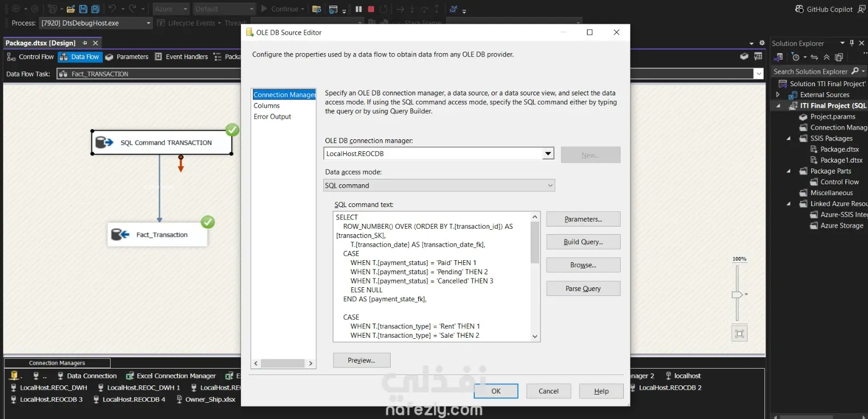Viewport: 868px width, 419px height.
Task: Click the Variables icon in the designer toolbar
Action: pos(744,56)
